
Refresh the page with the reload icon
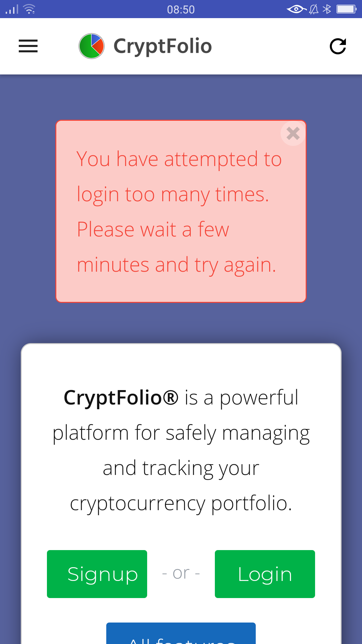[338, 46]
